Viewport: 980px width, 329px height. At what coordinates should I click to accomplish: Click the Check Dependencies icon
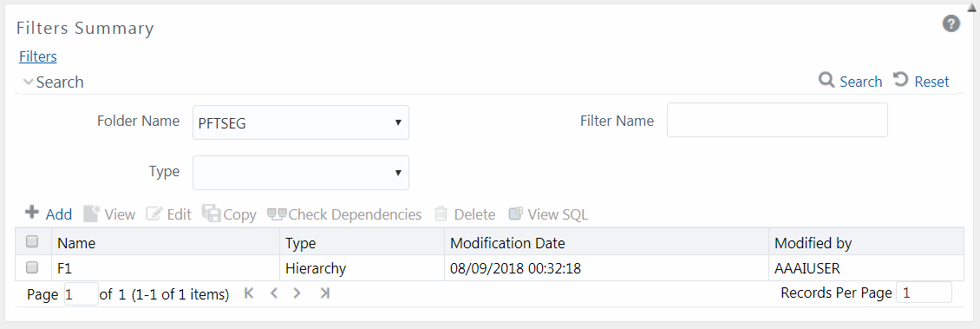[x=277, y=214]
